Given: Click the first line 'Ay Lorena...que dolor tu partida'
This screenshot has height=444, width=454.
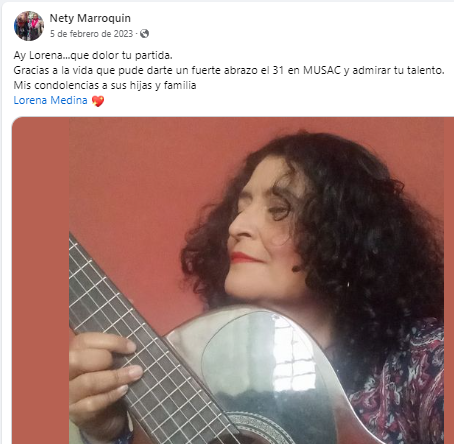Looking at the screenshot, I should 93,55.
